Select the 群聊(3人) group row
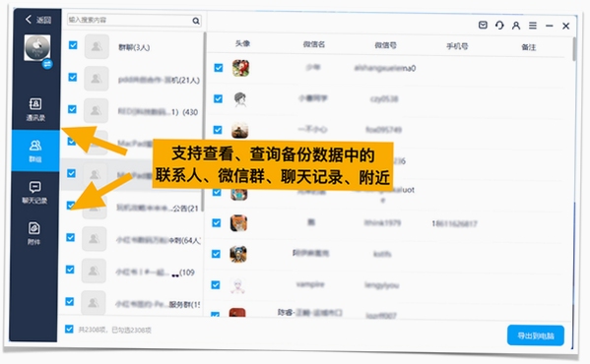The image size is (590, 364). pos(134,46)
